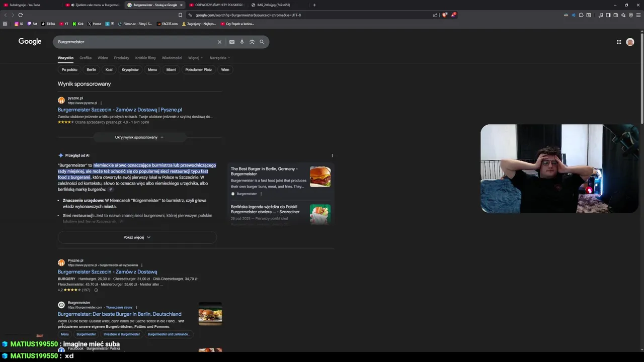Switch to the Produkty search tab

click(x=121, y=58)
